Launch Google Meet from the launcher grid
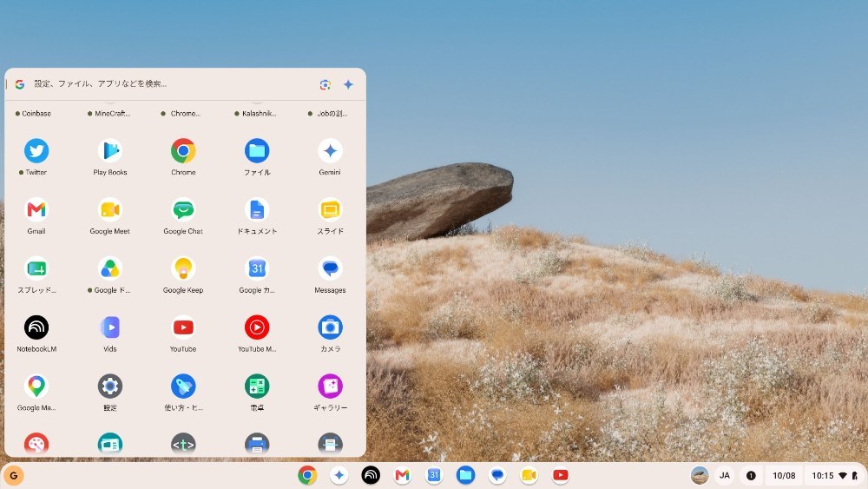 coord(110,209)
